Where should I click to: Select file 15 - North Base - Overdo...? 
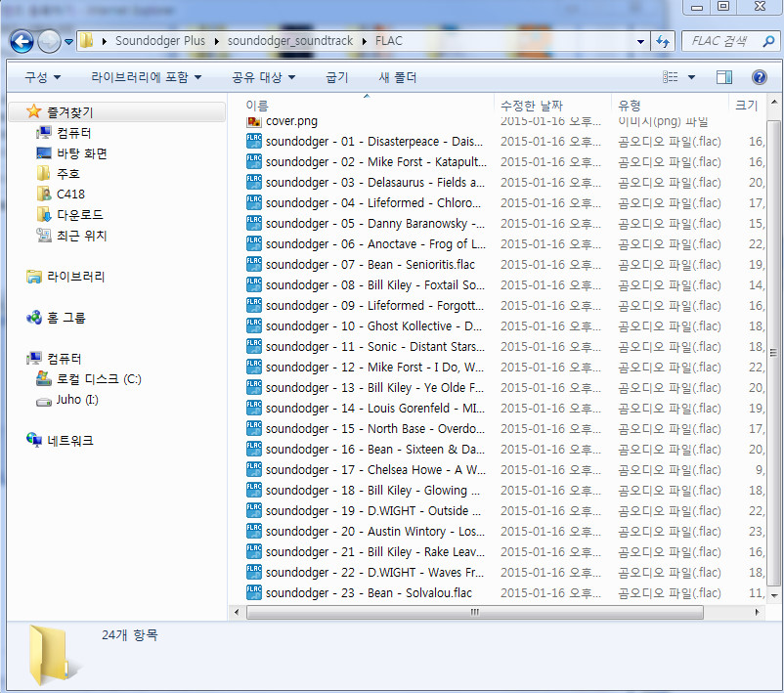pos(375,428)
